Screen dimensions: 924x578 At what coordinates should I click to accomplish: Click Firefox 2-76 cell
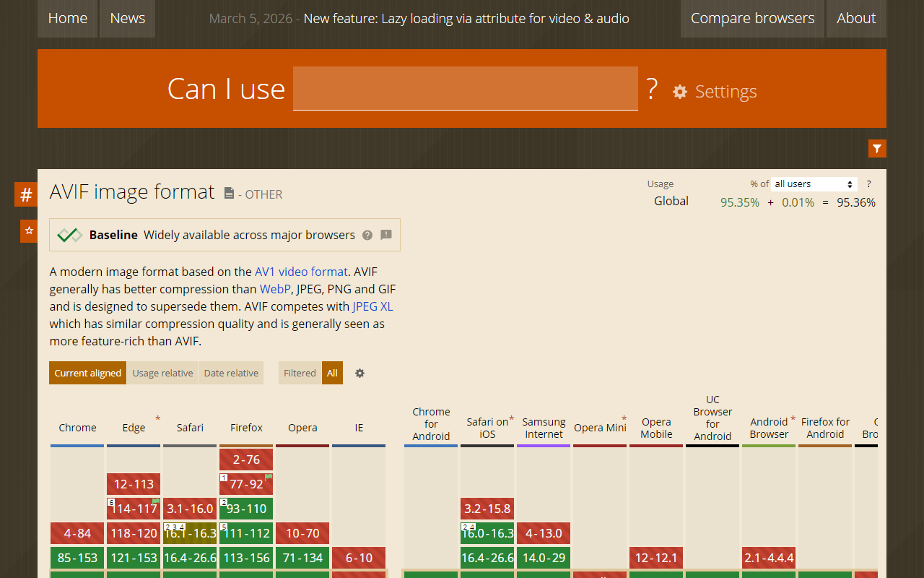point(246,460)
